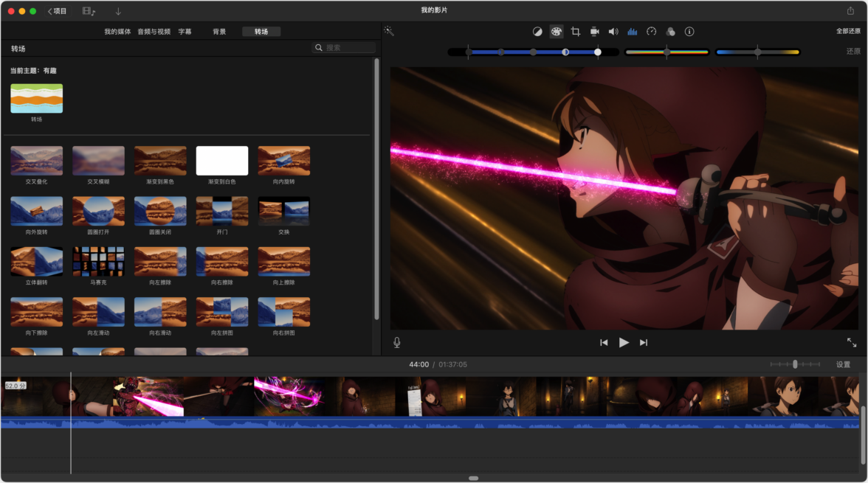Select the 向外旋转 transition
The width and height of the screenshot is (868, 483).
click(37, 211)
